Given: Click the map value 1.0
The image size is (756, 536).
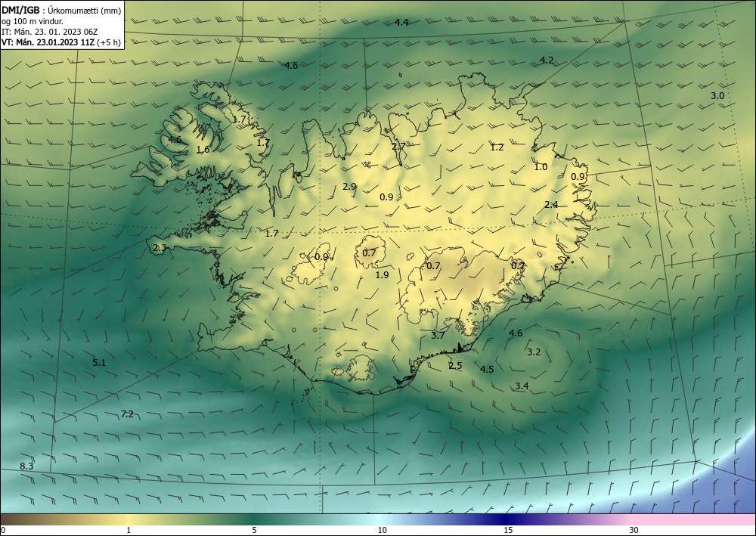Looking at the screenshot, I should click(x=541, y=167).
